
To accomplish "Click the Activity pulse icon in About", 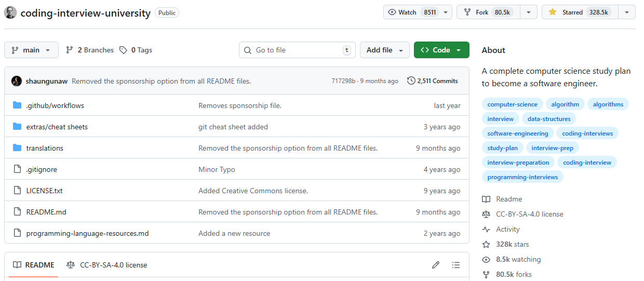I will tap(486, 229).
